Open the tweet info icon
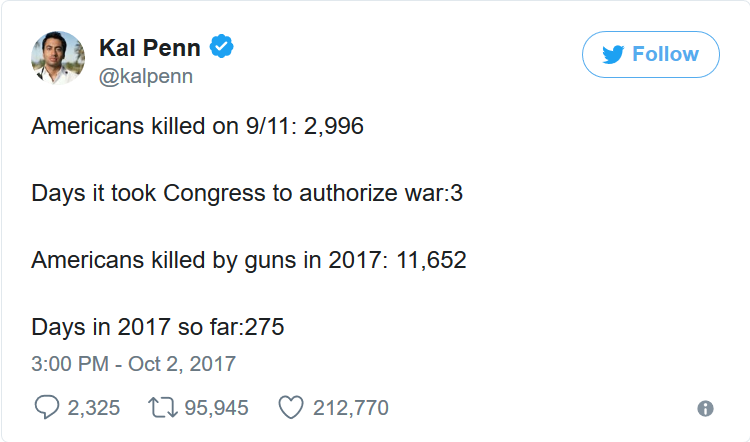Viewport: 750px width, 442px height. pos(705,409)
